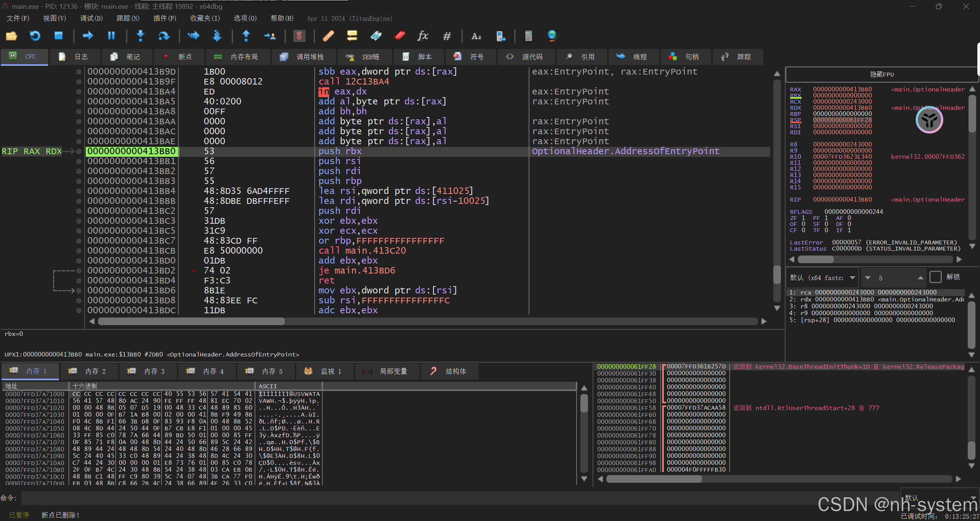Open the hash comments icon
This screenshot has height=521, width=980.
(x=447, y=36)
